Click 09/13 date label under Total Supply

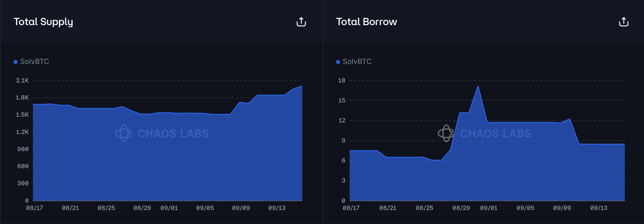coord(277,208)
